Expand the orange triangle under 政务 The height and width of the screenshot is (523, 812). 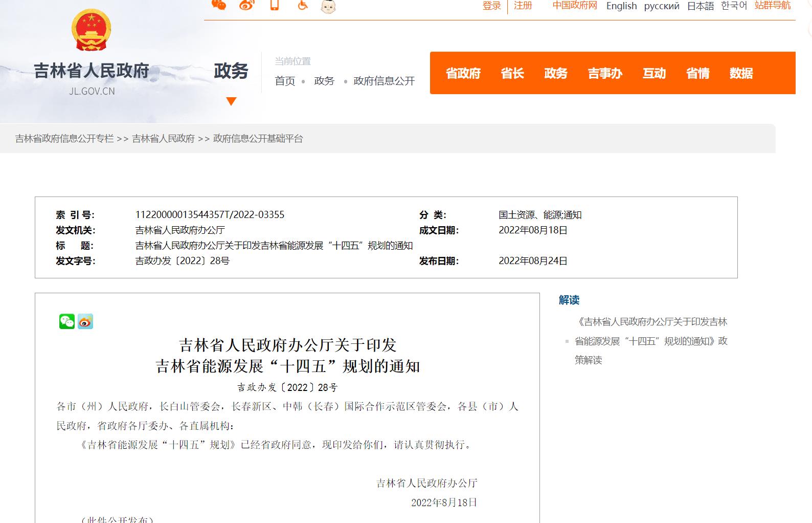point(231,101)
